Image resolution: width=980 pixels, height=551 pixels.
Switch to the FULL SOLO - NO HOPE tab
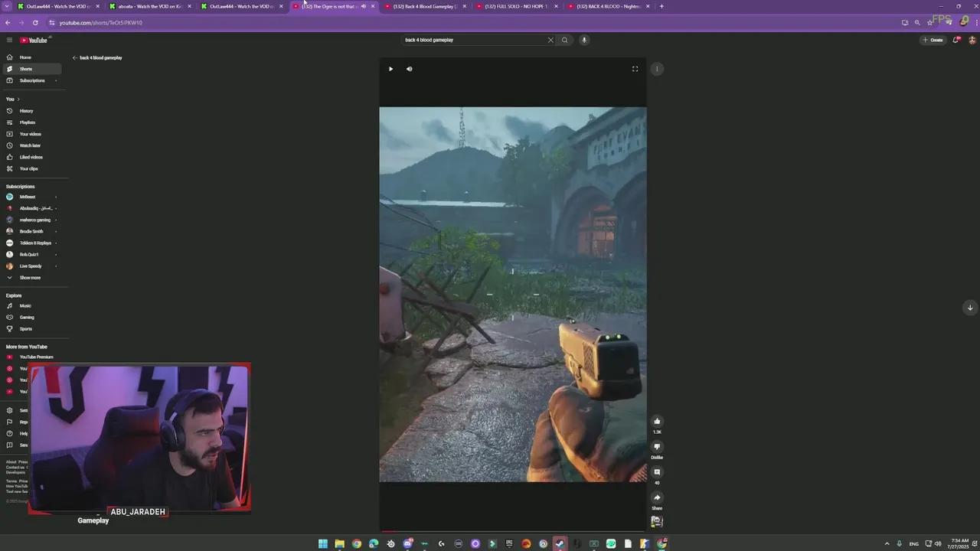[x=517, y=6]
